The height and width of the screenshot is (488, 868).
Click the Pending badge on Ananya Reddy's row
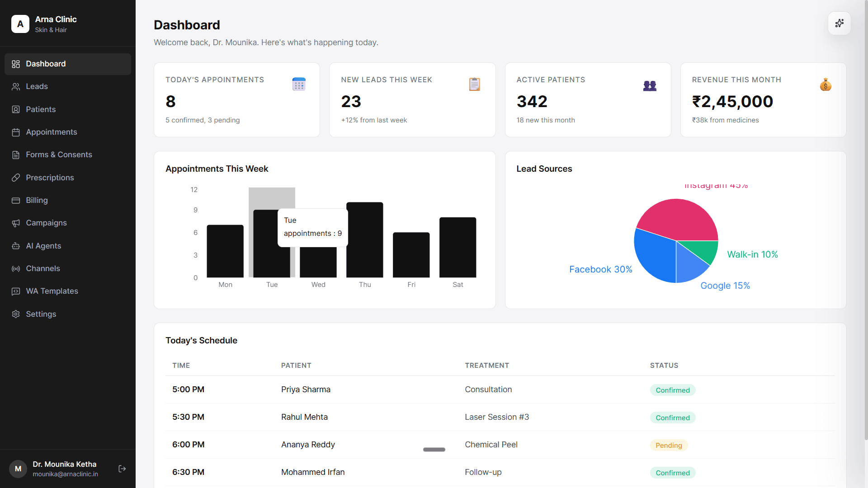(669, 445)
